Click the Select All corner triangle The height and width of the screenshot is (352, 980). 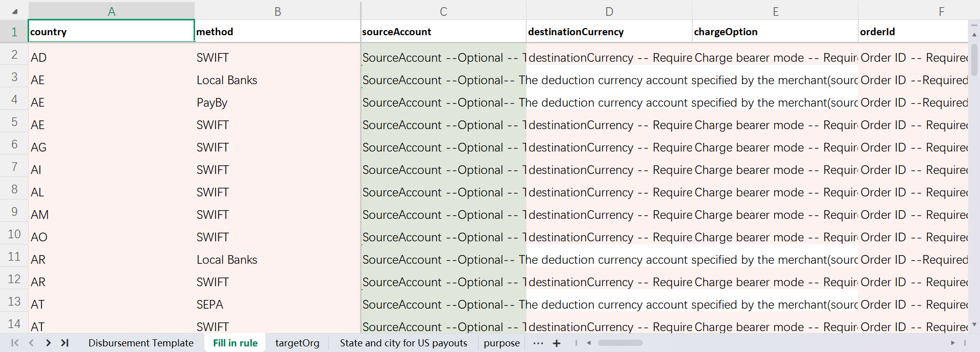coord(15,11)
